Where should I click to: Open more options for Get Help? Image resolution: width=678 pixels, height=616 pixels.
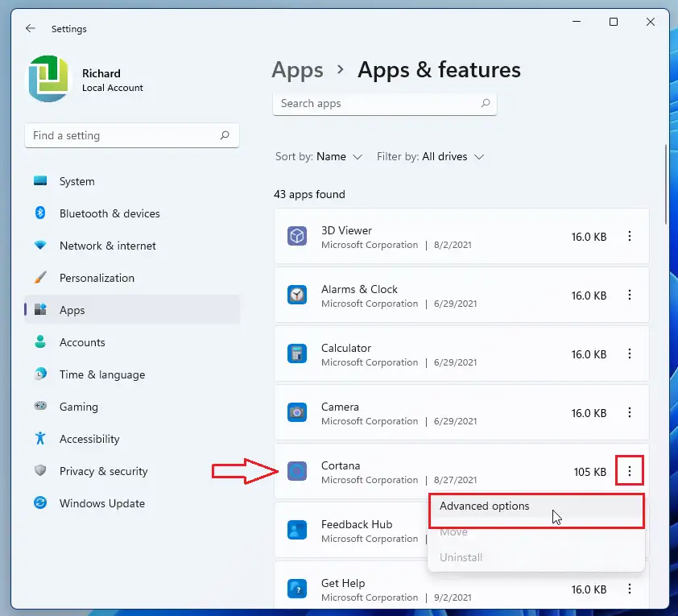tap(630, 589)
